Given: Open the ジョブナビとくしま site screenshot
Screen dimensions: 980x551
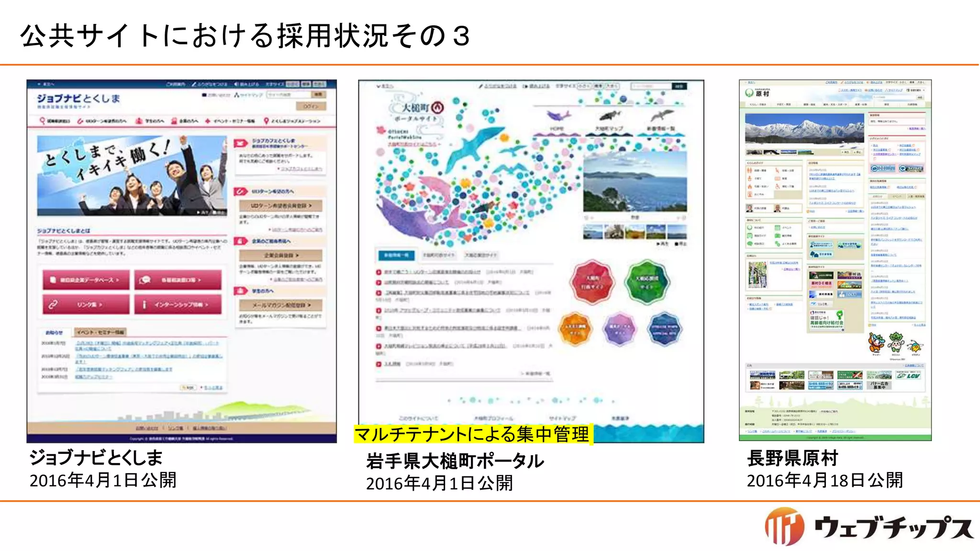Looking at the screenshot, I should coord(182,261).
